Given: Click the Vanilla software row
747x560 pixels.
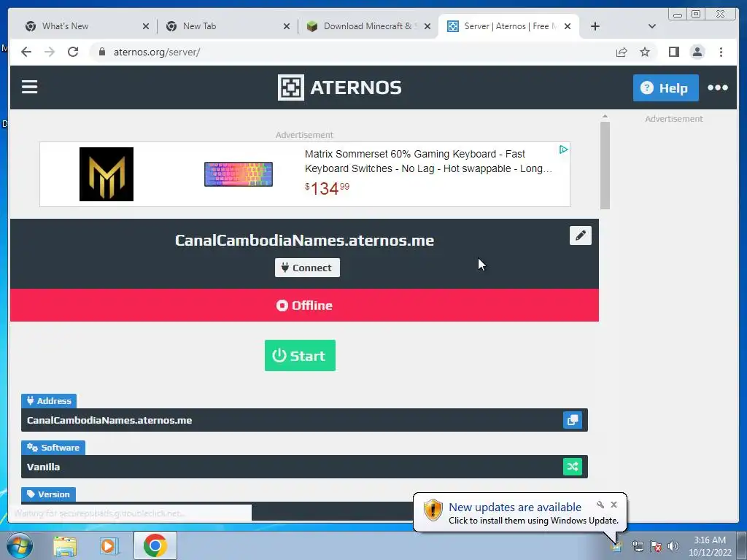Looking at the screenshot, I should click(304, 467).
